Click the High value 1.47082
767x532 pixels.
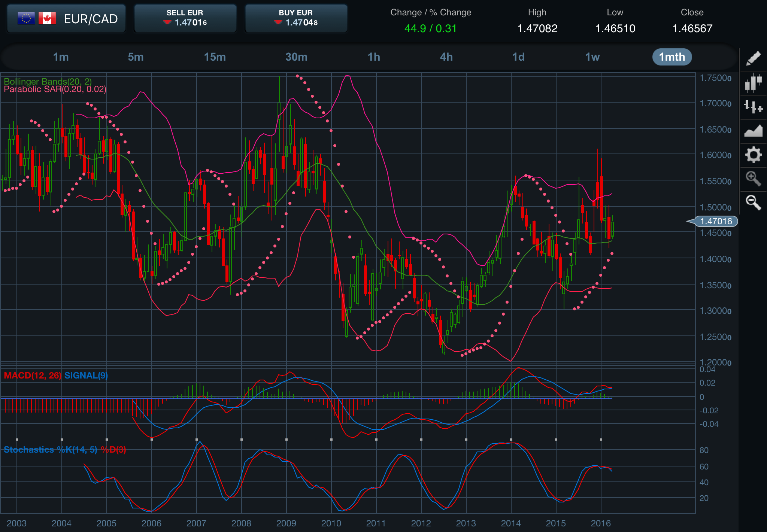pyautogui.click(x=537, y=28)
